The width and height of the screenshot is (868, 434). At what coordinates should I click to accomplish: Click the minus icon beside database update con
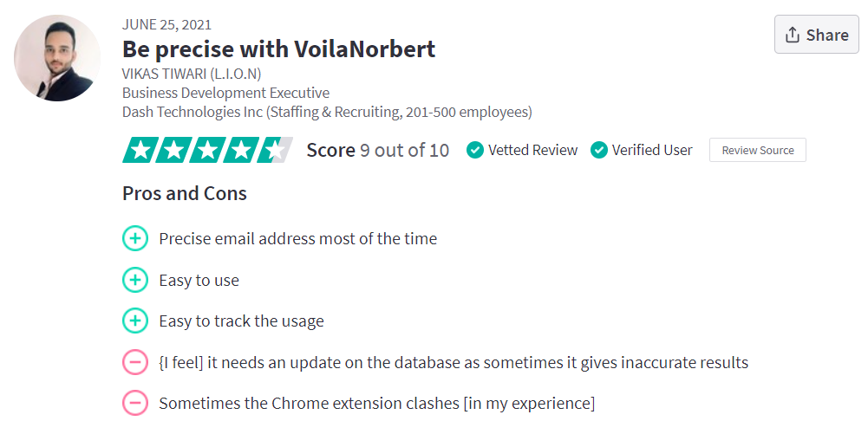click(x=135, y=362)
